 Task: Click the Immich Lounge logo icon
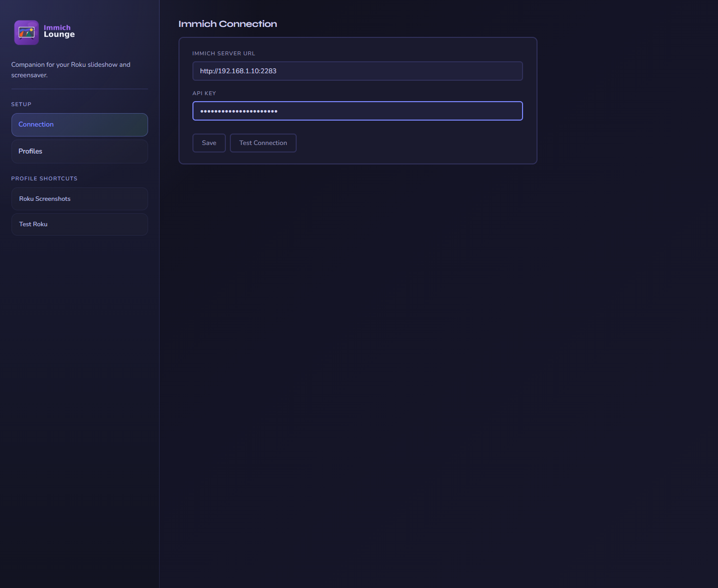tap(26, 33)
